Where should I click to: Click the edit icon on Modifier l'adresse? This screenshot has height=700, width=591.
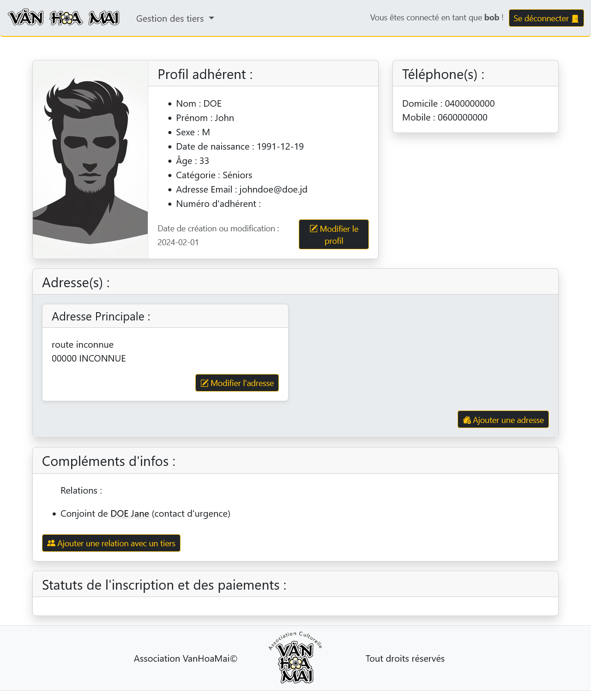click(x=205, y=383)
